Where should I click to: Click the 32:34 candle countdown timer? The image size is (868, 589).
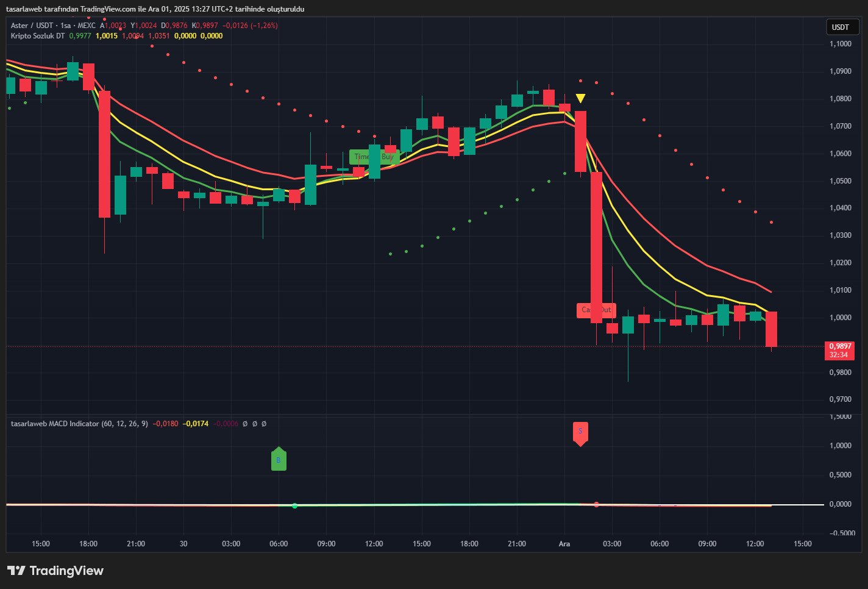pyautogui.click(x=839, y=355)
